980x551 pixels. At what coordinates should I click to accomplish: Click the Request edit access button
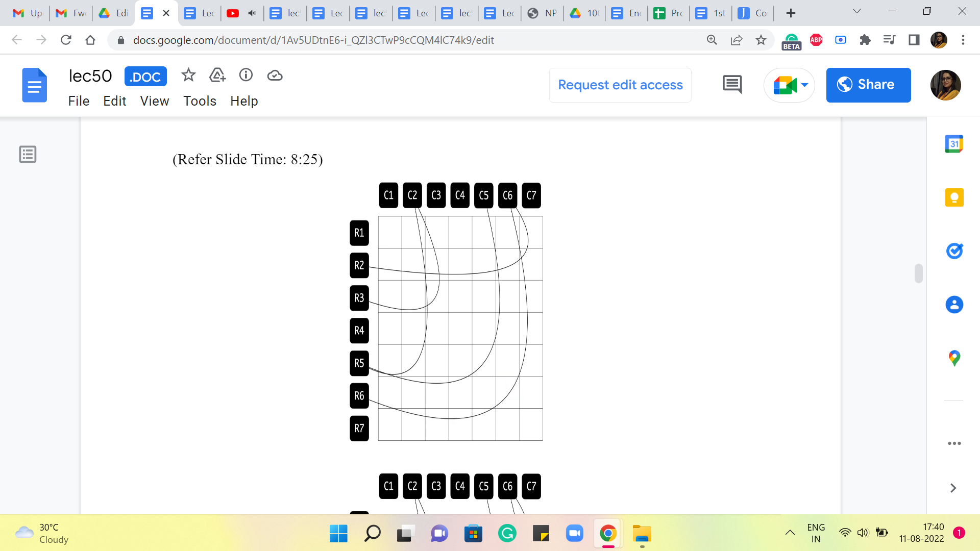pyautogui.click(x=620, y=85)
